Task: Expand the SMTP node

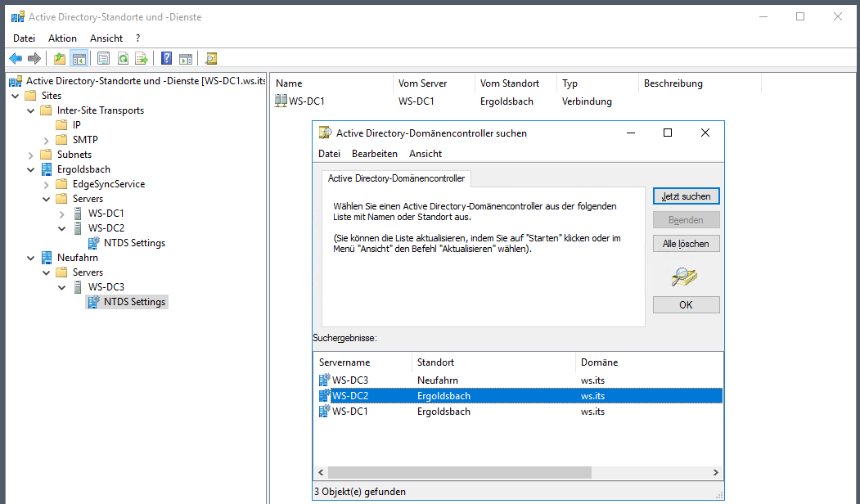Action: click(x=46, y=141)
